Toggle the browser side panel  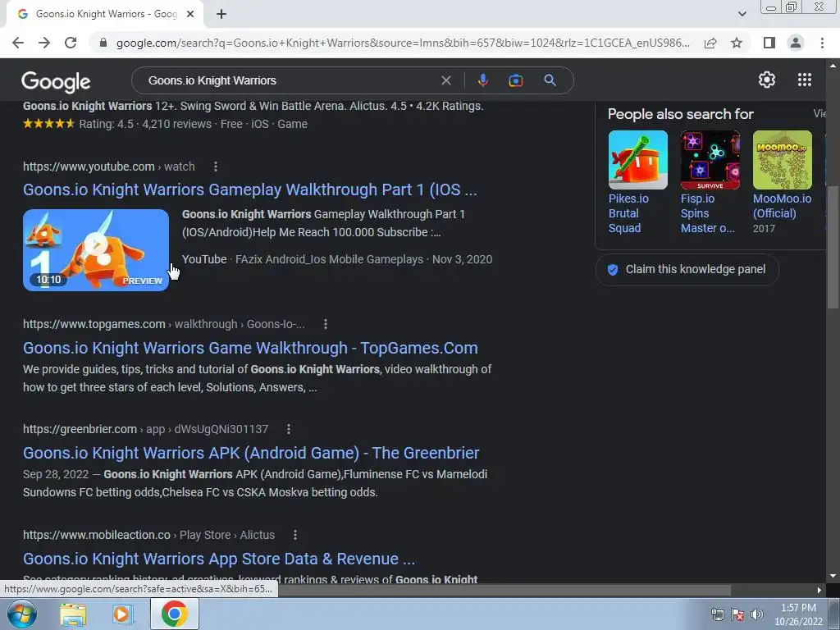[769, 43]
